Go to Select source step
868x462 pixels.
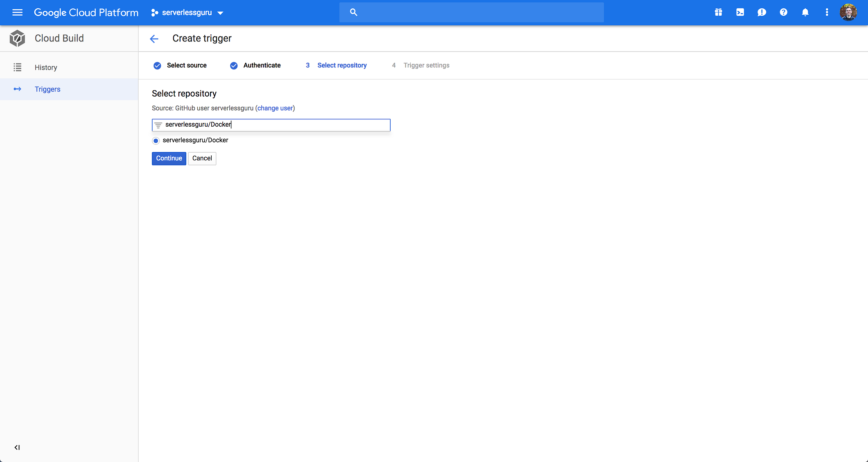point(186,65)
